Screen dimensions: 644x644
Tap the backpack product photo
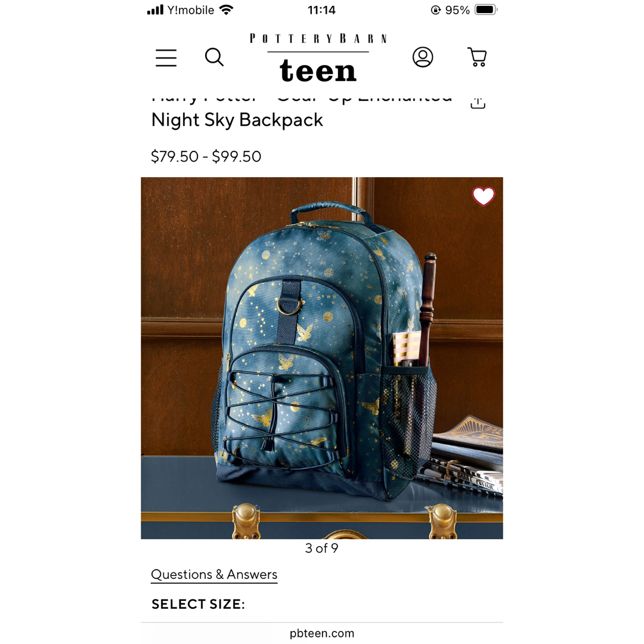(321, 358)
